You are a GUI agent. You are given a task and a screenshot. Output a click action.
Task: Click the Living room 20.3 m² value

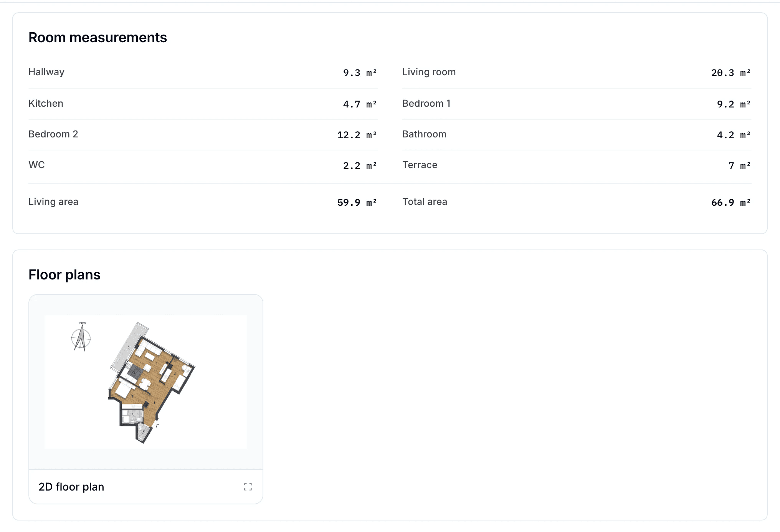click(731, 73)
